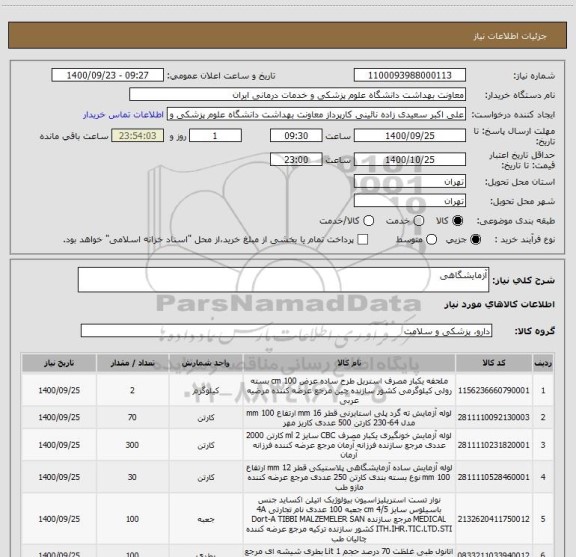
Task: Click item code 1156236660790001
Action: (494, 390)
